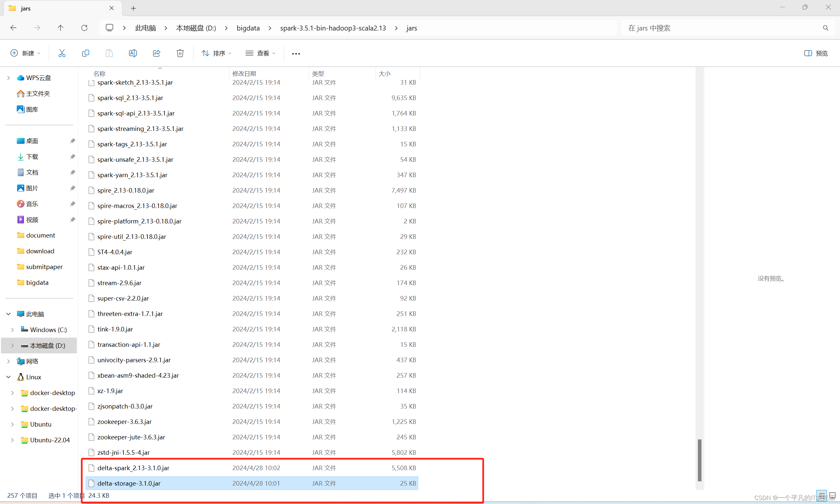Viewport: 840px width, 504px height.
Task: Toggle the 预览 preview pane
Action: [815, 53]
